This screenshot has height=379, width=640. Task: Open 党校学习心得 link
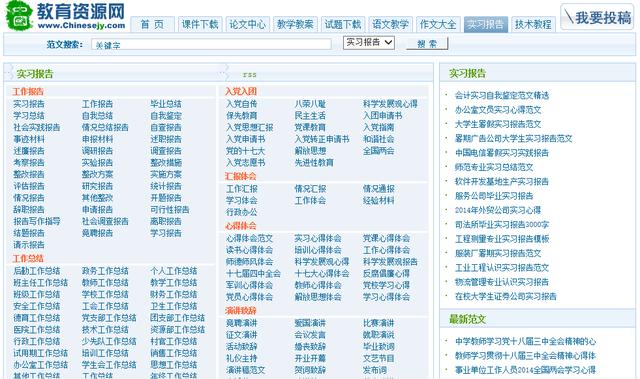[386, 285]
